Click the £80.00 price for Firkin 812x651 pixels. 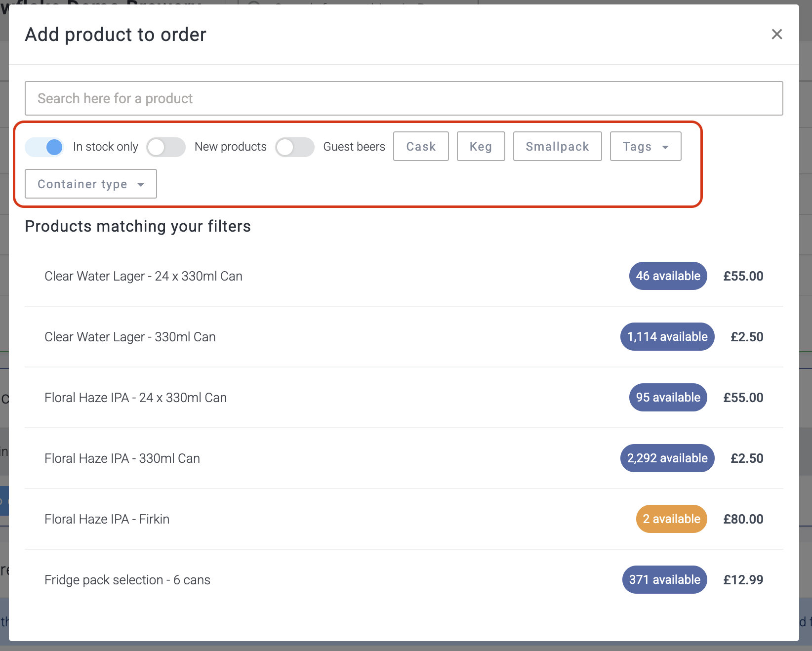[743, 519]
